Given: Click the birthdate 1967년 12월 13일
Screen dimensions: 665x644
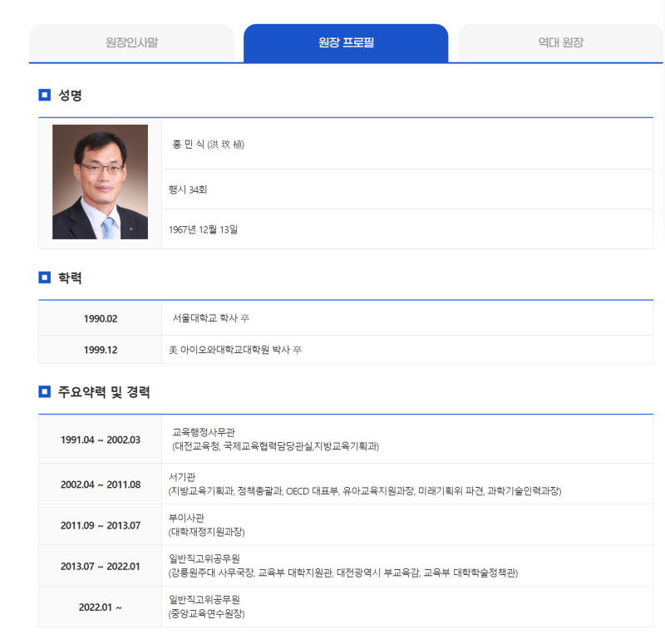Looking at the screenshot, I should coord(204,229).
